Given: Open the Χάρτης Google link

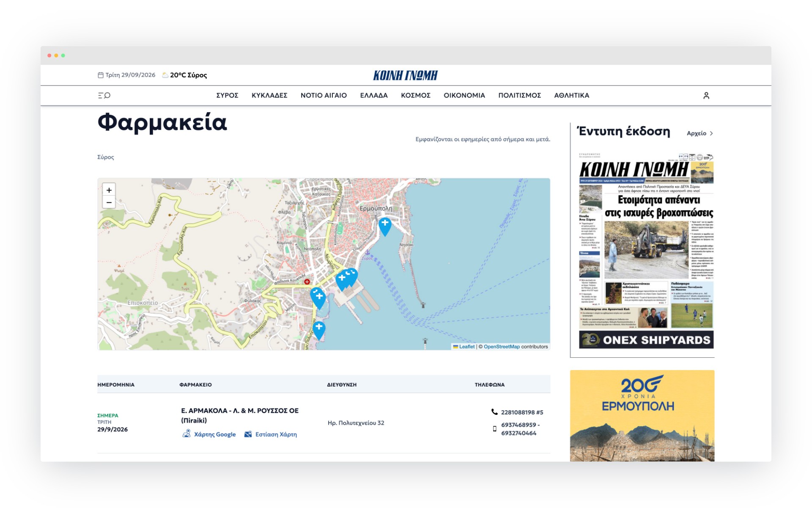Looking at the screenshot, I should pyautogui.click(x=214, y=434).
